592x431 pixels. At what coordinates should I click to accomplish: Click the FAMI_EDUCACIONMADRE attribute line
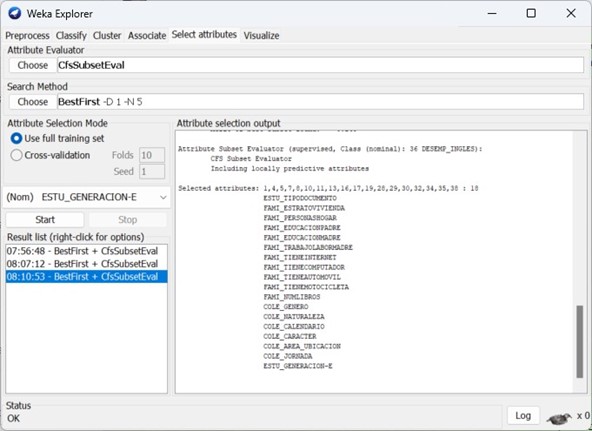coord(302,237)
